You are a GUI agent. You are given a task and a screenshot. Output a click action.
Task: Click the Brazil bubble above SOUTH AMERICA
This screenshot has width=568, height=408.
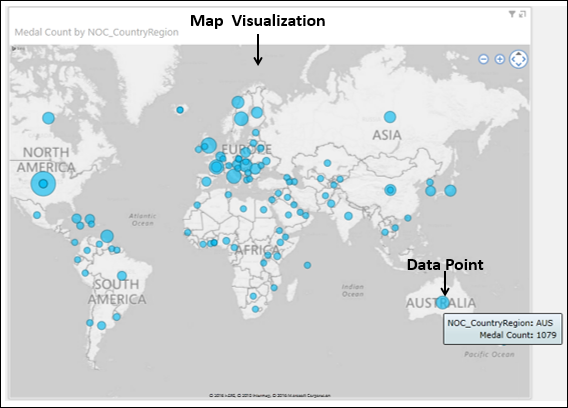(x=122, y=276)
